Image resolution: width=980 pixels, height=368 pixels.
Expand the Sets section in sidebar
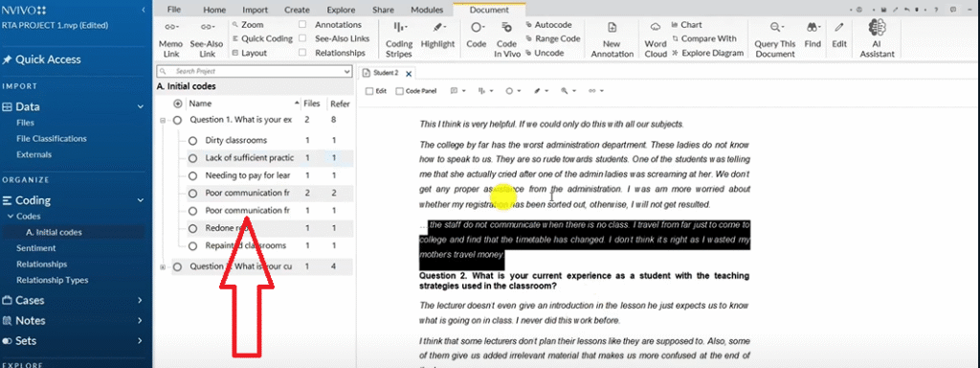click(140, 341)
